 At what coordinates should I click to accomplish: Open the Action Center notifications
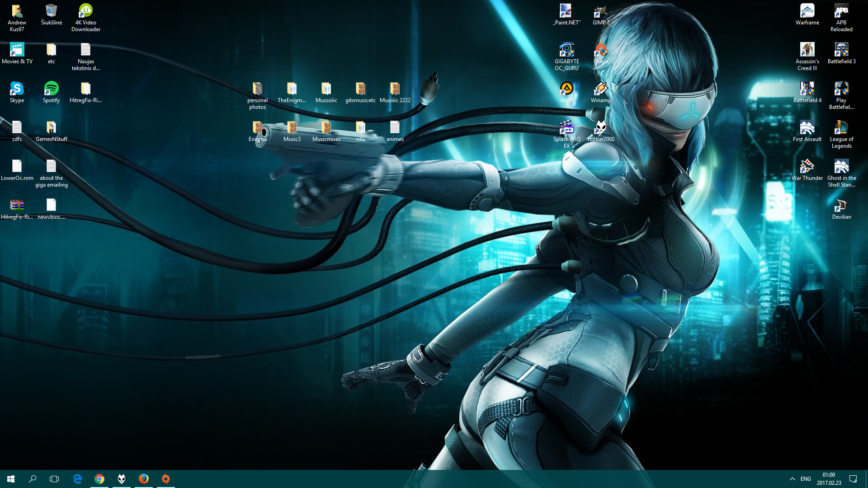[853, 479]
